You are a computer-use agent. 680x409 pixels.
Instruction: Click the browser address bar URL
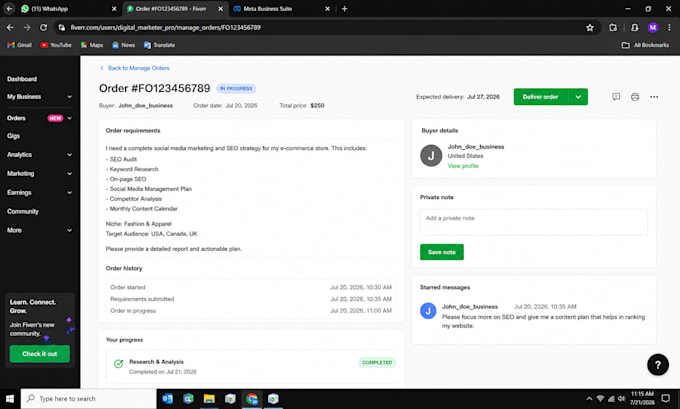(x=165, y=27)
